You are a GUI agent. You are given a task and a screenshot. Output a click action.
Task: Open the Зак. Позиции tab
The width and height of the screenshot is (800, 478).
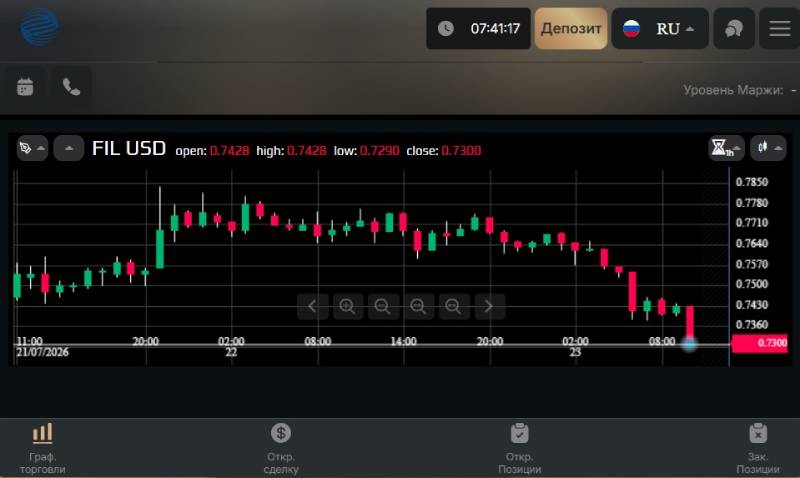pyautogui.click(x=758, y=448)
